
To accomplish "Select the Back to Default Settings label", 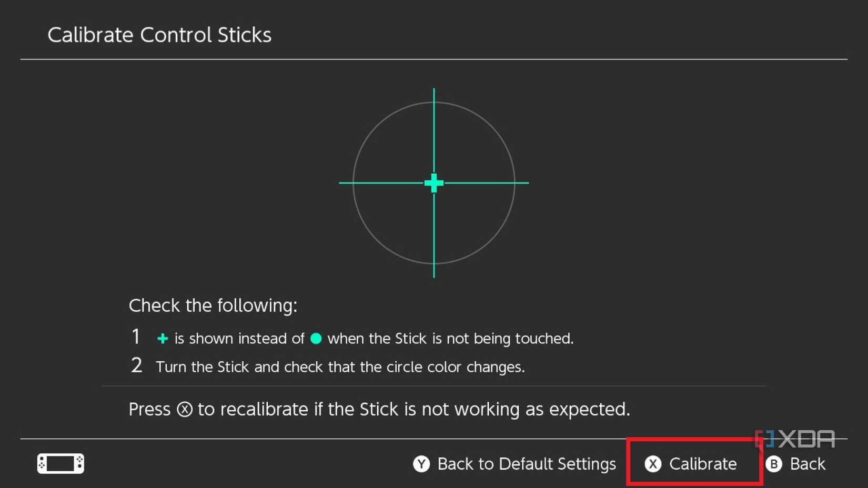I will click(x=527, y=464).
